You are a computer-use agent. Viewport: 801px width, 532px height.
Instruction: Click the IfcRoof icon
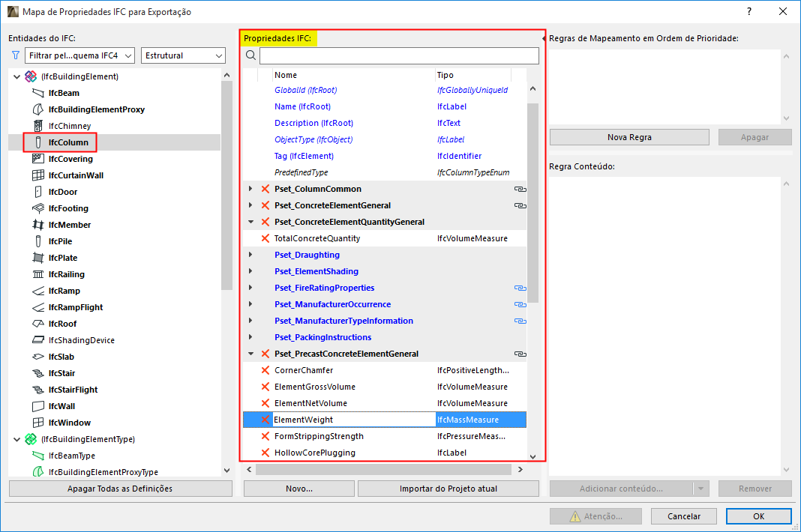click(37, 324)
